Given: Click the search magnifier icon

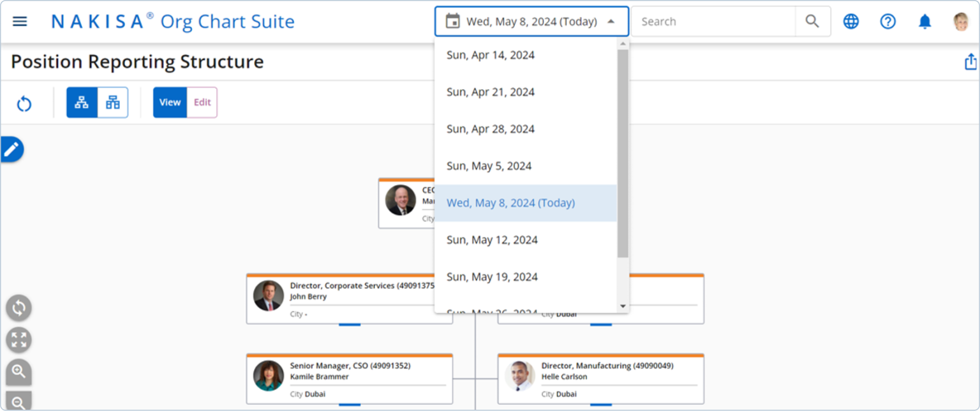Looking at the screenshot, I should pos(812,20).
